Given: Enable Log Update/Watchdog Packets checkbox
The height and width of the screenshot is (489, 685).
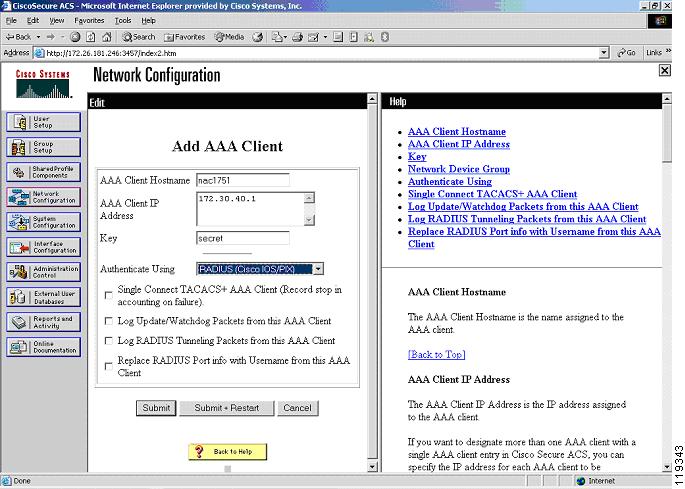Looking at the screenshot, I should 108,321.
